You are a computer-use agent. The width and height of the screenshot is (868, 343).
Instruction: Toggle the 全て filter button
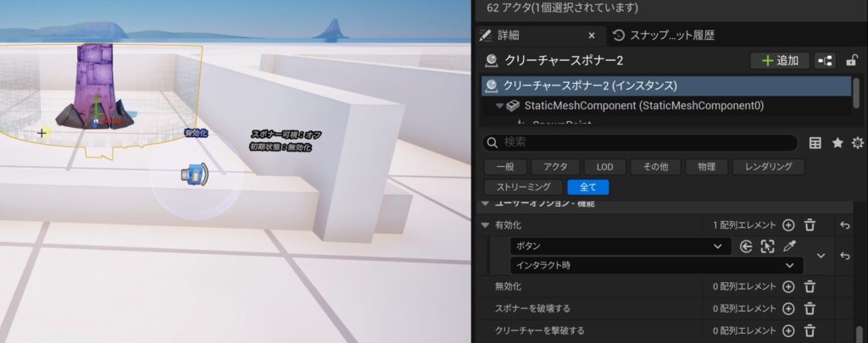tap(588, 187)
